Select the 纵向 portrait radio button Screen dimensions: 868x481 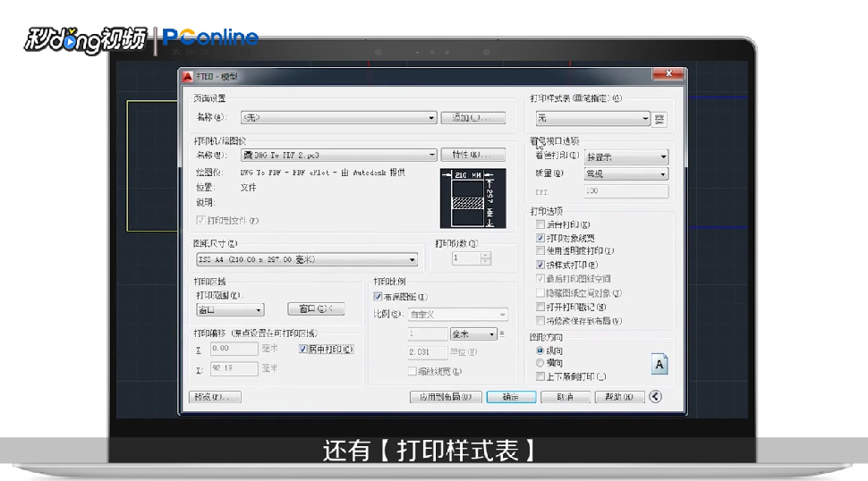pyautogui.click(x=540, y=350)
